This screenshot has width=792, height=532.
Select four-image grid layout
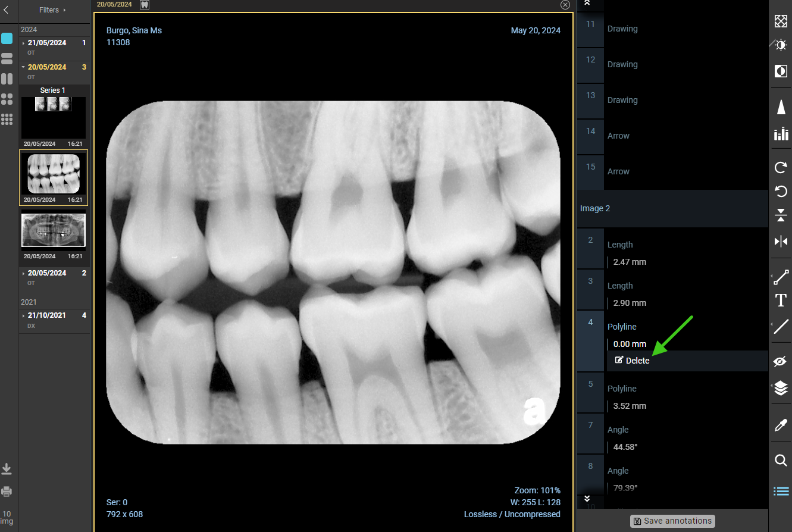7,99
